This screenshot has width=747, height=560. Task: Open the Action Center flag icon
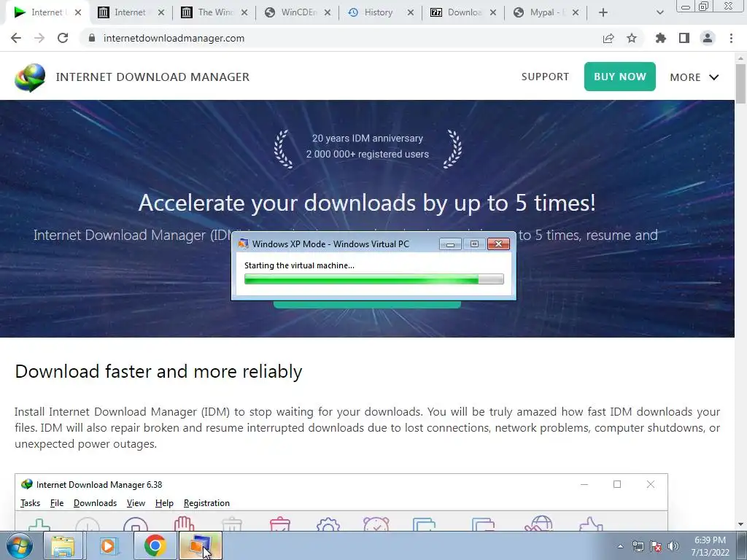656,546
